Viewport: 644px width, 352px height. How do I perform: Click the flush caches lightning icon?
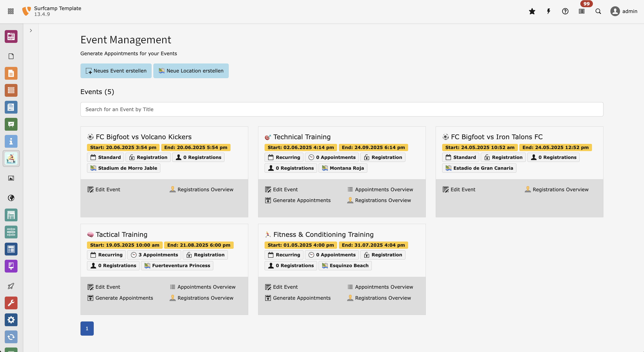(x=548, y=11)
